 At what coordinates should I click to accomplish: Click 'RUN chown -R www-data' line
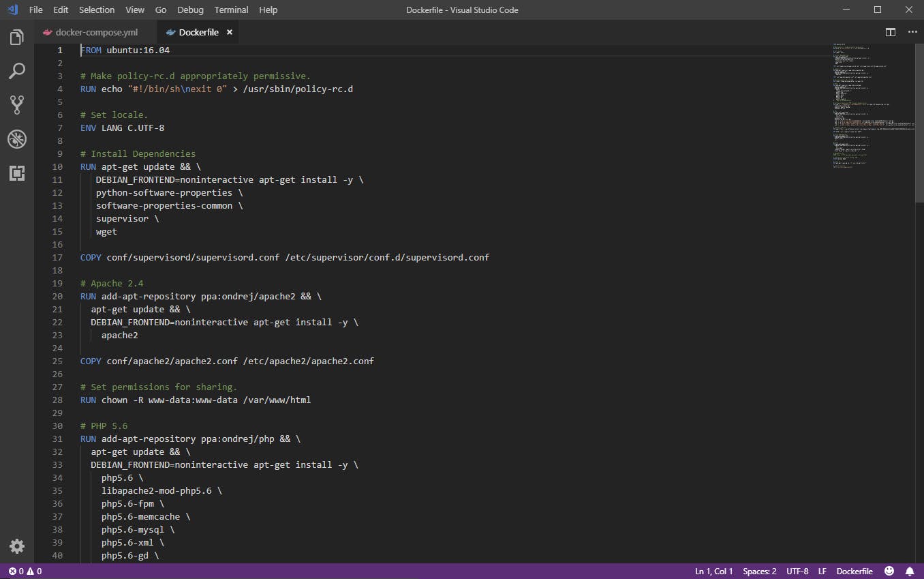tap(196, 400)
